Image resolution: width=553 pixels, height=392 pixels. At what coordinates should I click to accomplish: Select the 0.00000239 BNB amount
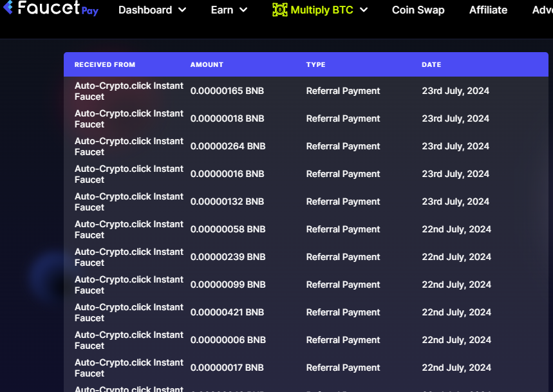[228, 257]
